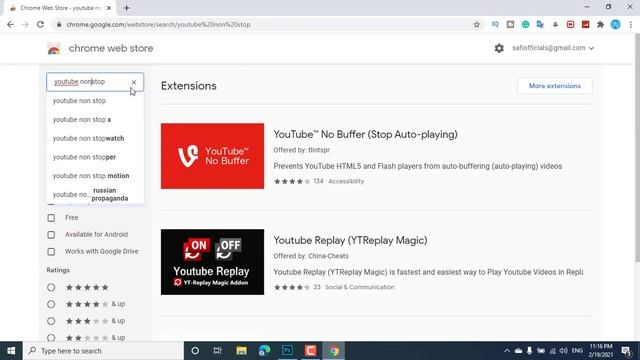Enable the Free filter checkbox
Viewport: 640px width, 360px height.
(51, 218)
